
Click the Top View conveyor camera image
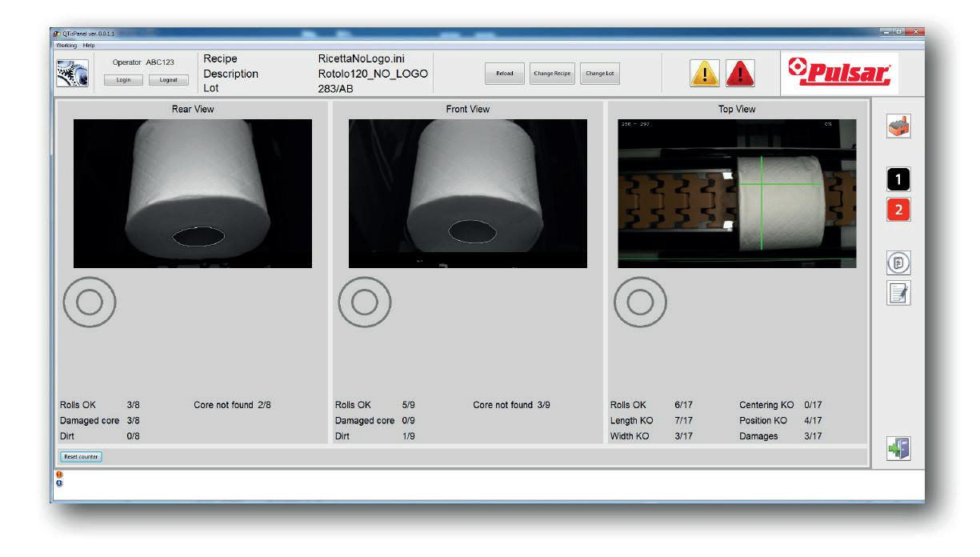[737, 194]
